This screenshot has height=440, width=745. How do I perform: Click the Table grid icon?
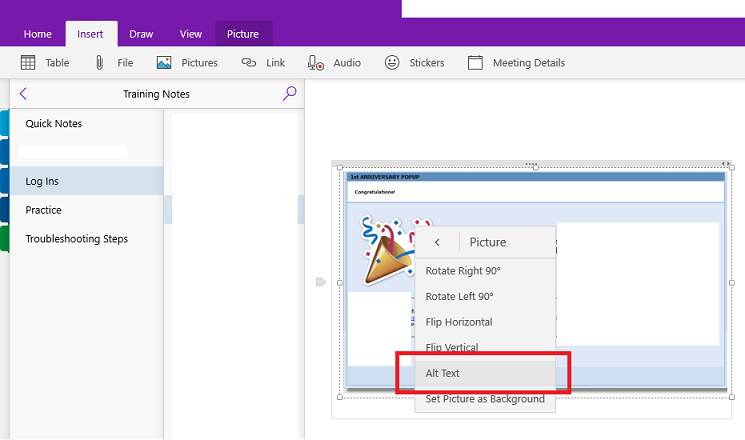[x=28, y=63]
